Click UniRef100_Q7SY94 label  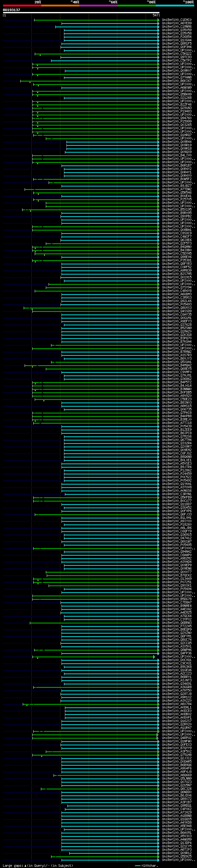[x=177, y=287]
